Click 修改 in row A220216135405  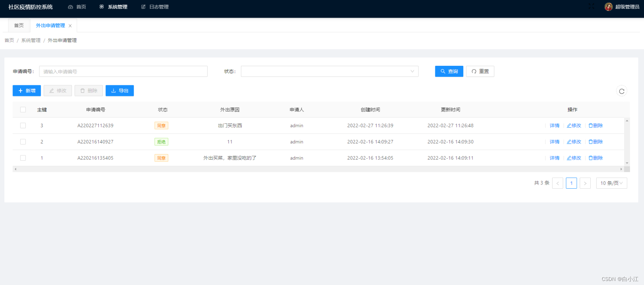tap(574, 158)
